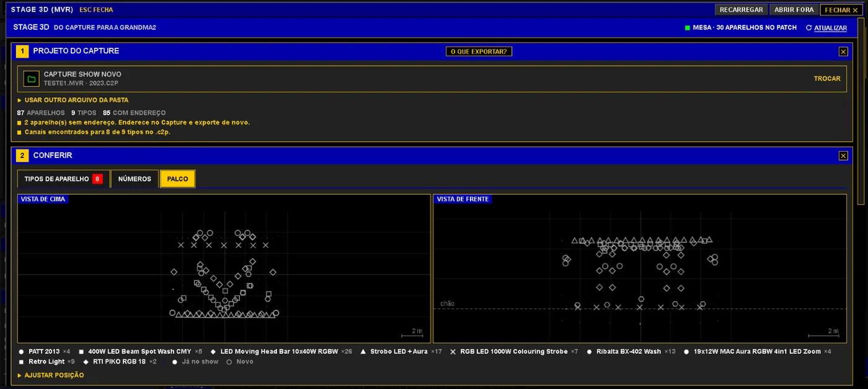This screenshot has width=868, height=389.
Task: Click the 87 Aparelhos count
Action: click(x=41, y=113)
